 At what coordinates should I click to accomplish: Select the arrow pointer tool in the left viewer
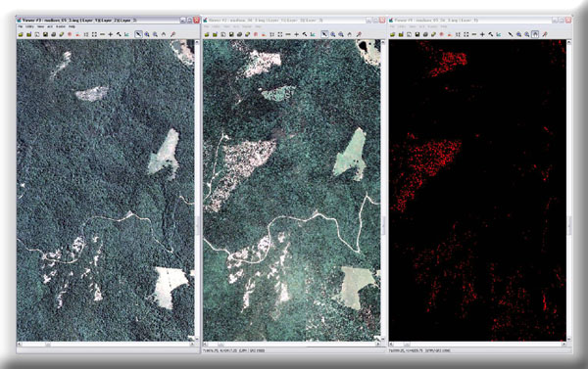(138, 34)
